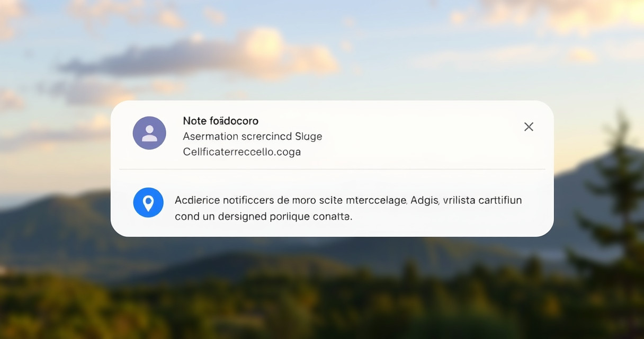Open the "Celificaterrecello.coga" text line
The height and width of the screenshot is (339, 644).
[x=241, y=151]
